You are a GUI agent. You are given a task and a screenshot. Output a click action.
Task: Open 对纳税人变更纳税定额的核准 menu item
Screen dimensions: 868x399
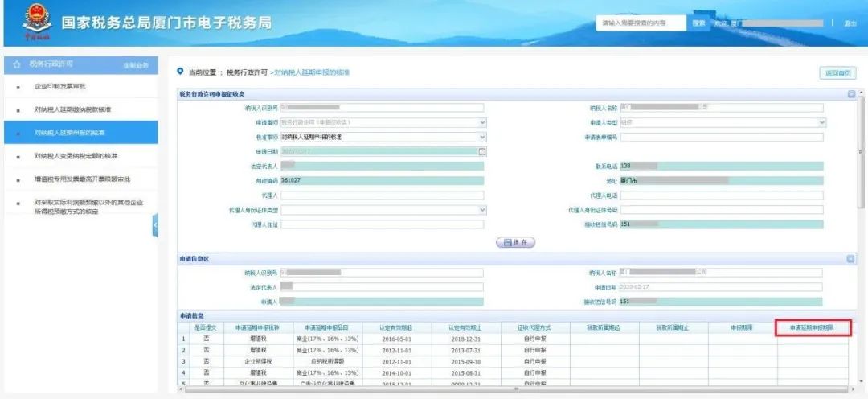point(76,155)
